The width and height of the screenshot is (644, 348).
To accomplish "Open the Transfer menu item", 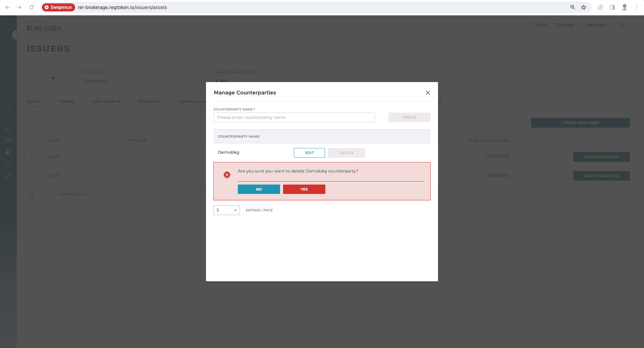I will pos(566,25).
